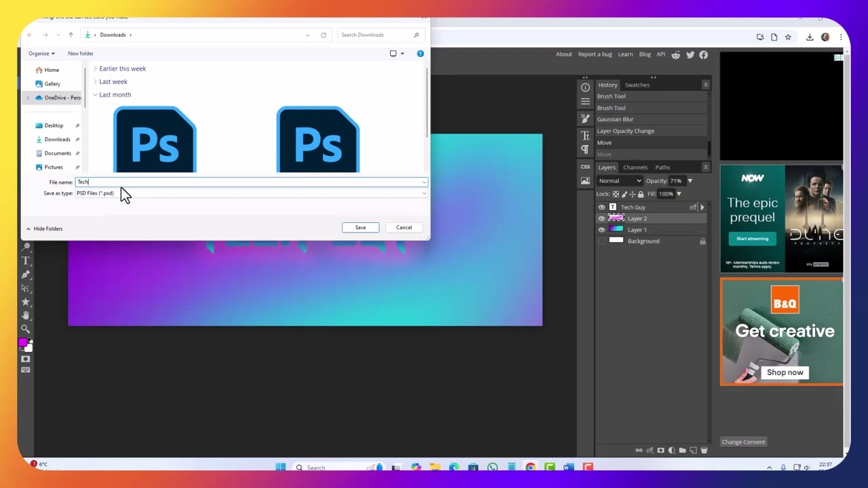
Task: Expand the Last week group
Action: (95, 82)
